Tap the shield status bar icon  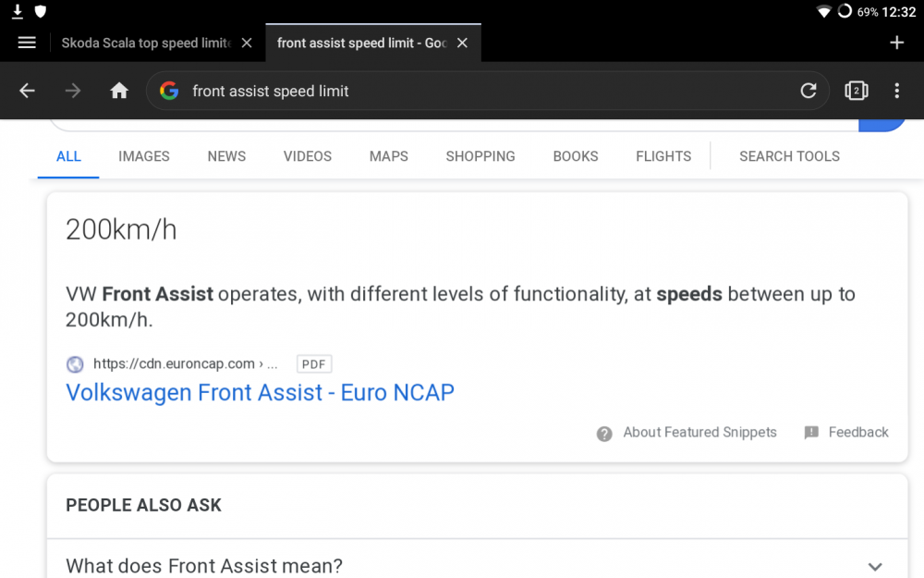point(40,11)
